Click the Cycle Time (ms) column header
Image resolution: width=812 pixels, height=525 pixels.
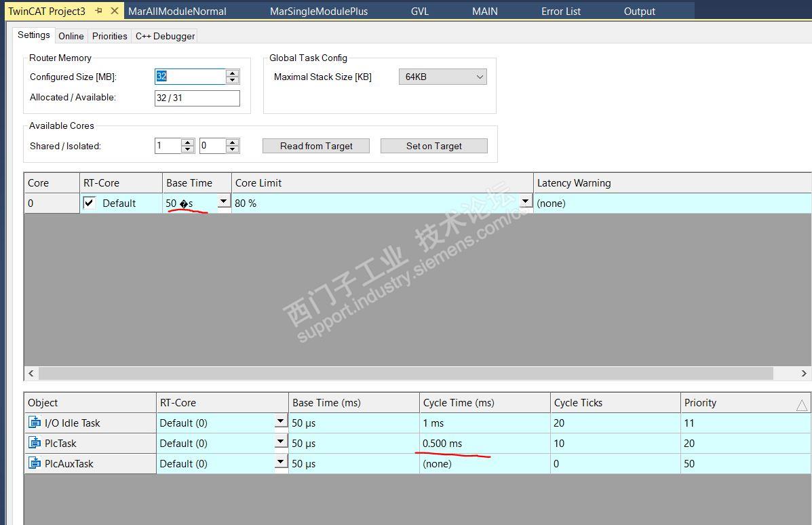[x=485, y=403]
